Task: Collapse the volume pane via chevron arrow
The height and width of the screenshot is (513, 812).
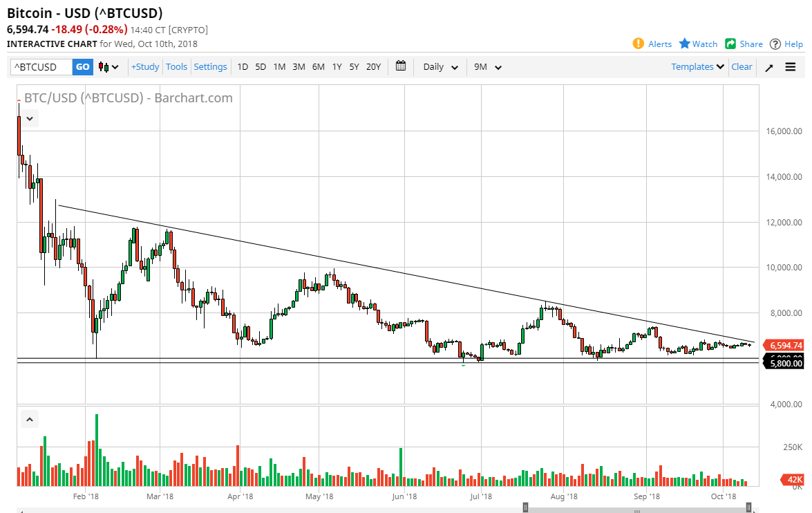Action: pyautogui.click(x=29, y=419)
